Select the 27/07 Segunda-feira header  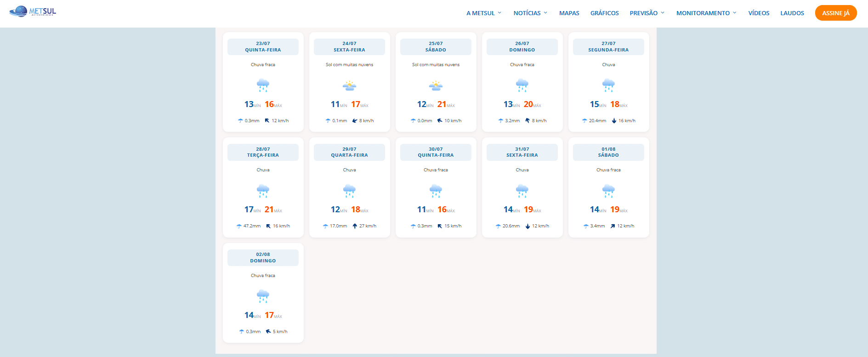tap(608, 47)
